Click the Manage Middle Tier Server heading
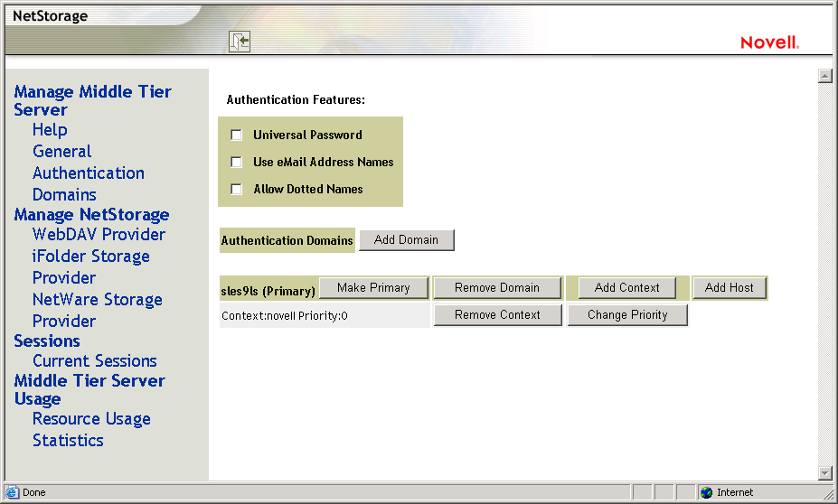The image size is (838, 504). click(92, 100)
